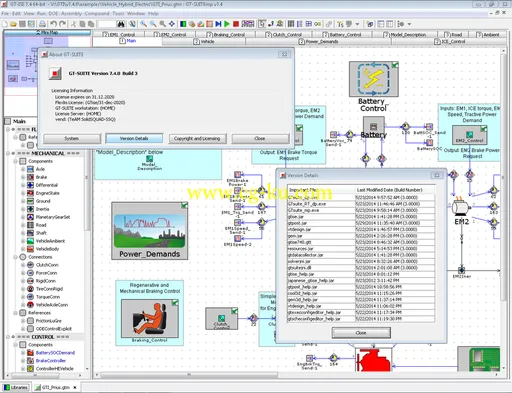Click the Redo arrow icon

coord(62,24)
